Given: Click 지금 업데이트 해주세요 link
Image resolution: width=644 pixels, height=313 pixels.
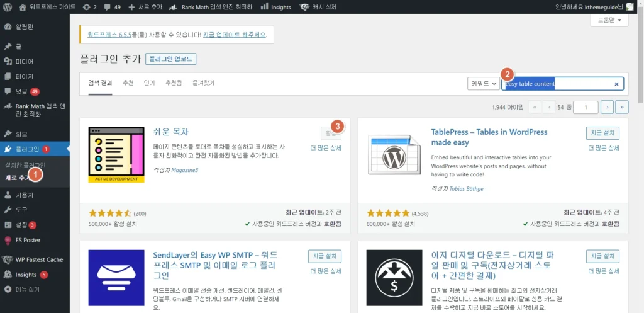Looking at the screenshot, I should [235, 35].
